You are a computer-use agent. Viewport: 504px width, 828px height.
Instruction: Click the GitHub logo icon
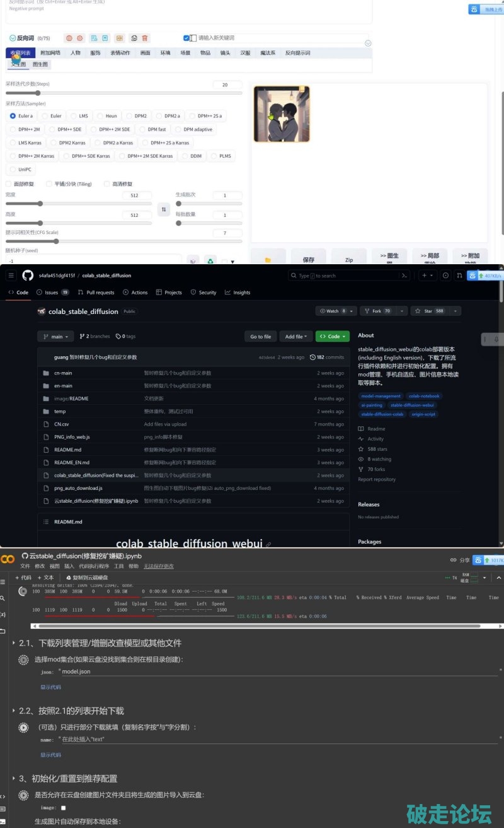(x=28, y=276)
